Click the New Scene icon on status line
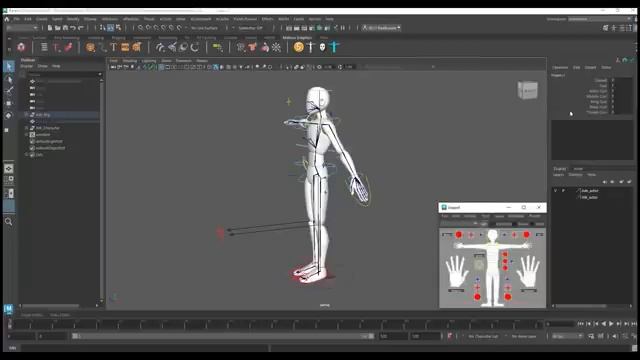Viewport: 640px width, 360px height. (x=50, y=28)
